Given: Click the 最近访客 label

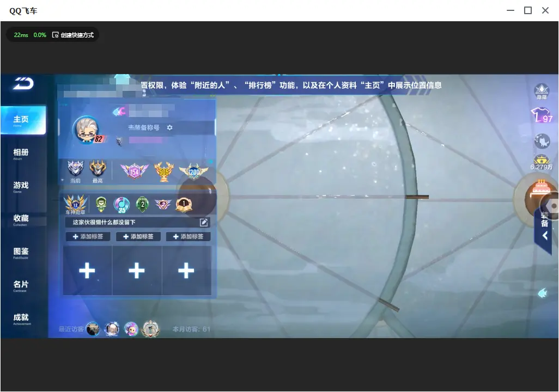Looking at the screenshot, I should pos(71,329).
